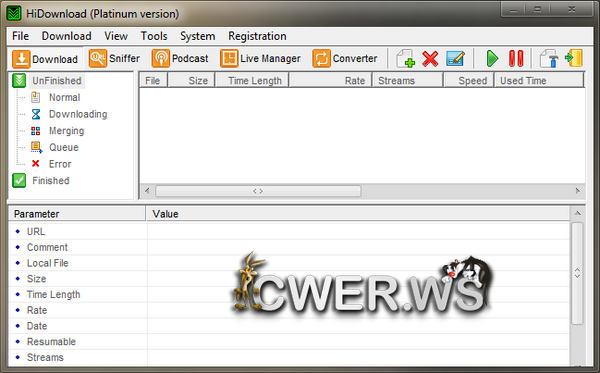
Task: Select the Error tree item
Action: point(60,164)
